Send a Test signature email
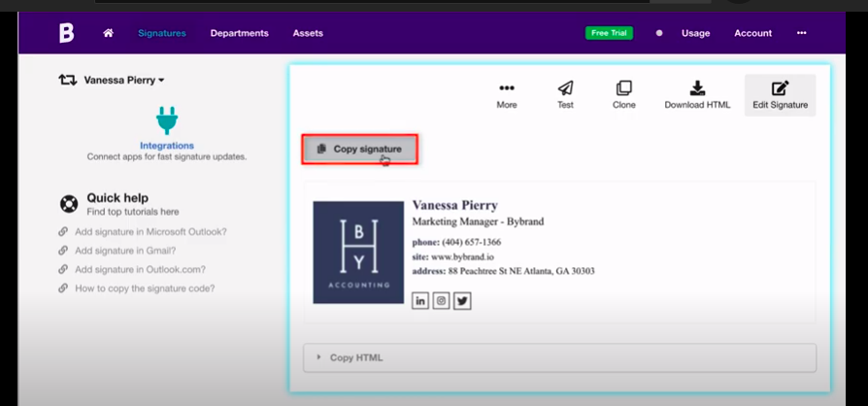This screenshot has width=868, height=406. pos(565,94)
